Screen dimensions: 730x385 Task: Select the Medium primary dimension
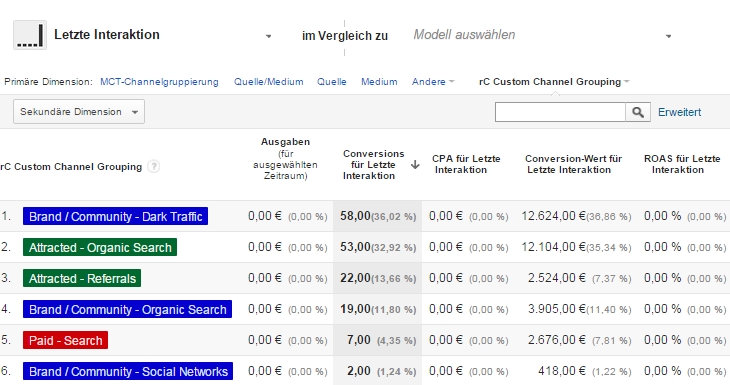point(379,82)
